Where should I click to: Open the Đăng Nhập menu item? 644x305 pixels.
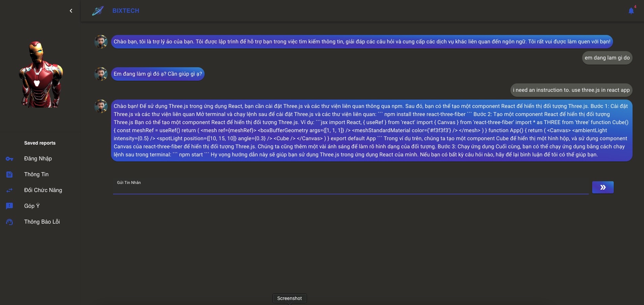[x=38, y=159]
